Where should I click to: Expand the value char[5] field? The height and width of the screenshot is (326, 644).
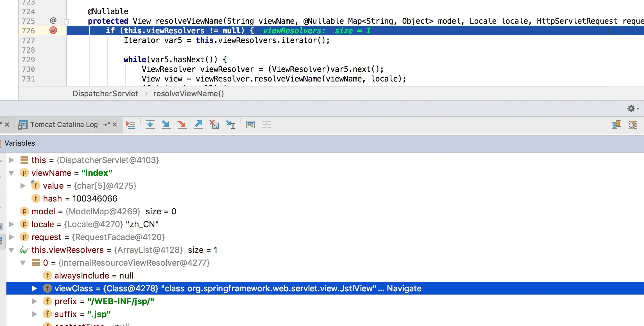point(23,185)
